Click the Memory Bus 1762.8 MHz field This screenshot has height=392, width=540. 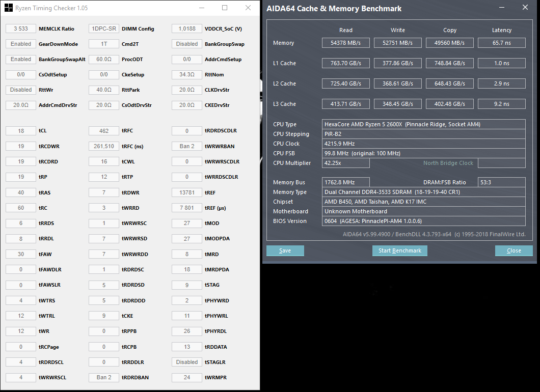(346, 182)
